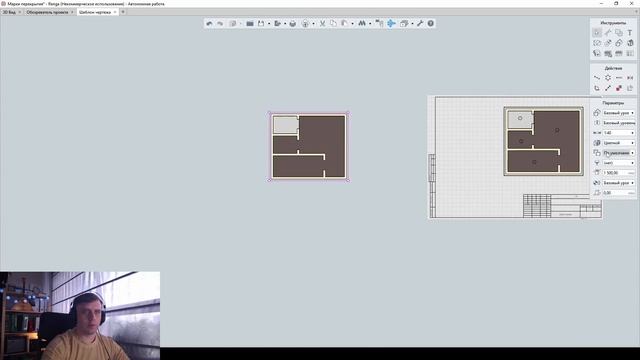Print drawing with the printer icon
Screen dimensions: 640x360
tap(293, 24)
